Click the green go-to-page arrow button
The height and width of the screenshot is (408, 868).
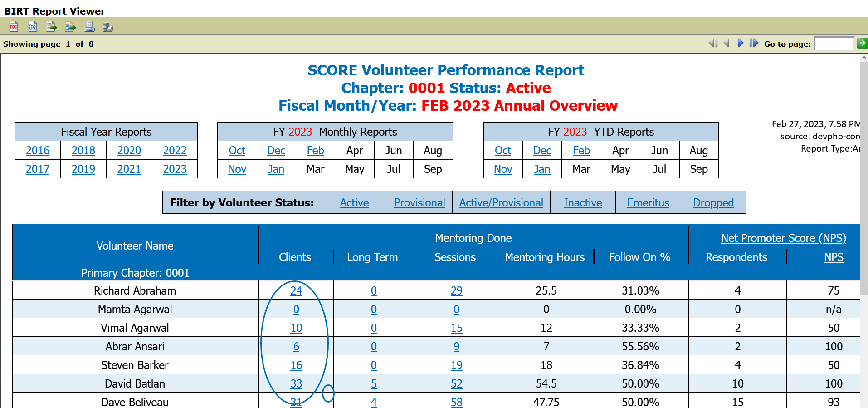click(862, 43)
